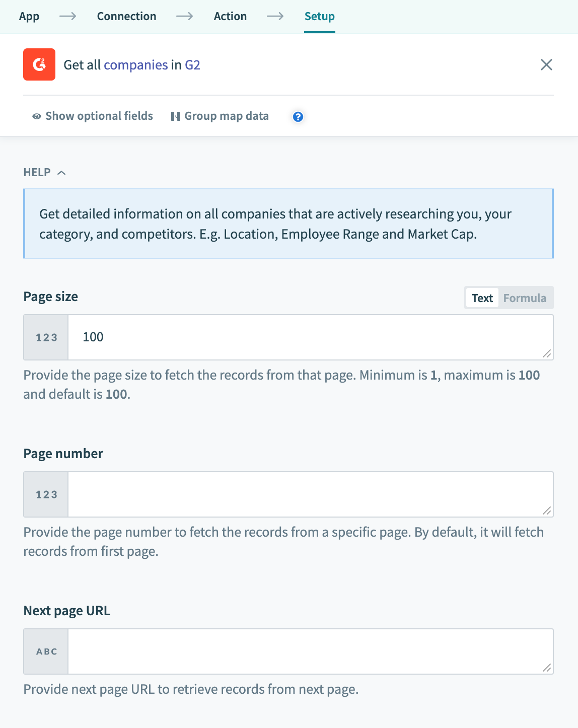The width and height of the screenshot is (578, 728).
Task: Click the G2 app logo icon
Action: (x=39, y=64)
